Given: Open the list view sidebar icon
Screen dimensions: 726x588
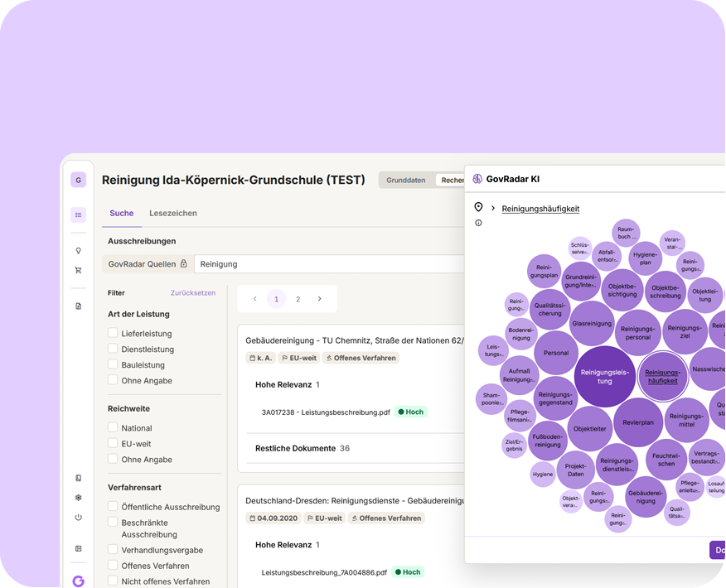Looking at the screenshot, I should [78, 214].
